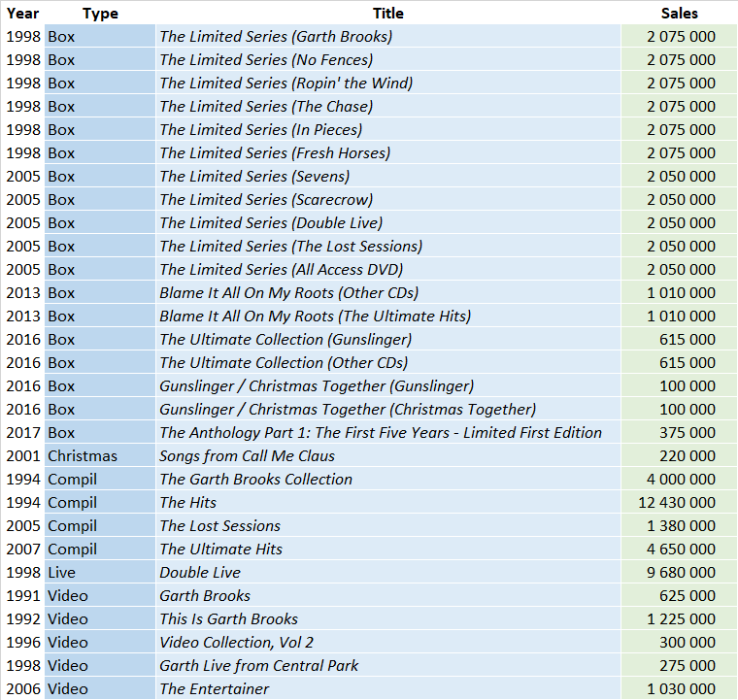Click the 625 000 sales value

(688, 595)
